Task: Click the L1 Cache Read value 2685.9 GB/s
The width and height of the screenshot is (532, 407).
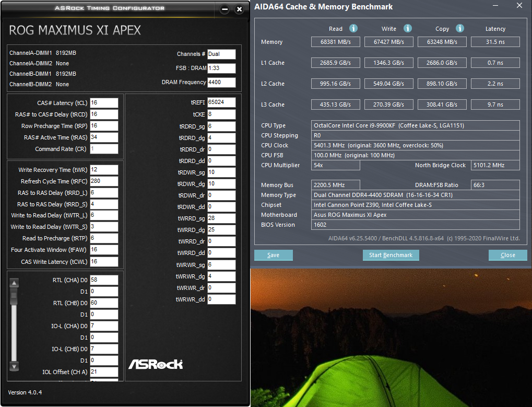Action: (335, 63)
